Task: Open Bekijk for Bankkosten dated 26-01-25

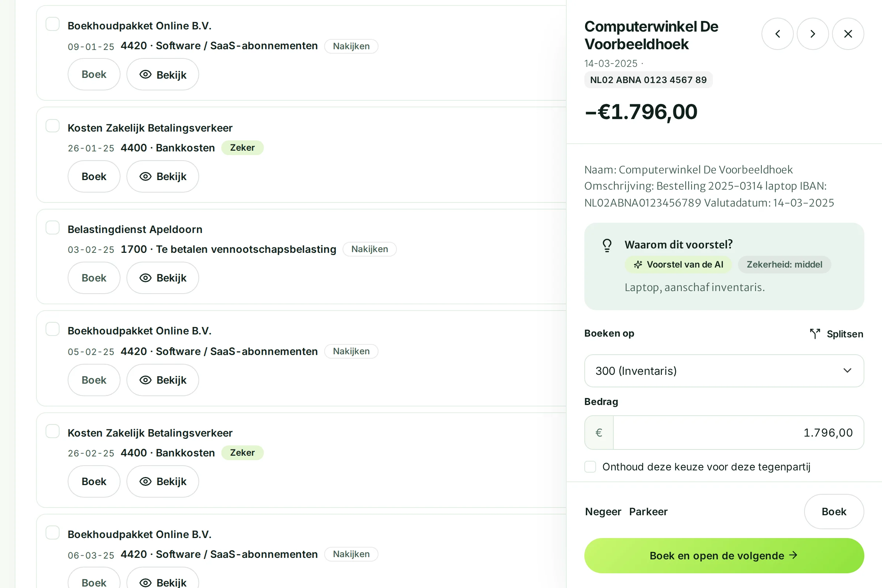Action: point(163,177)
